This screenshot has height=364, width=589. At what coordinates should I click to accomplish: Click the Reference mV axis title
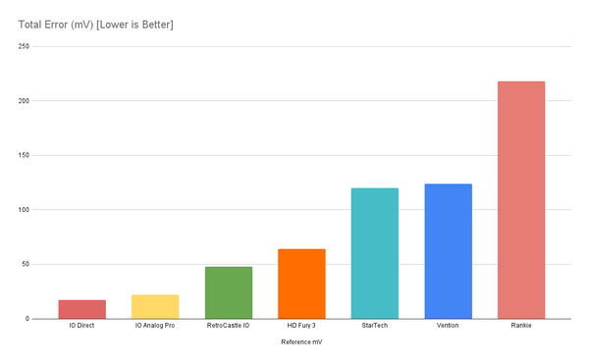(x=301, y=341)
